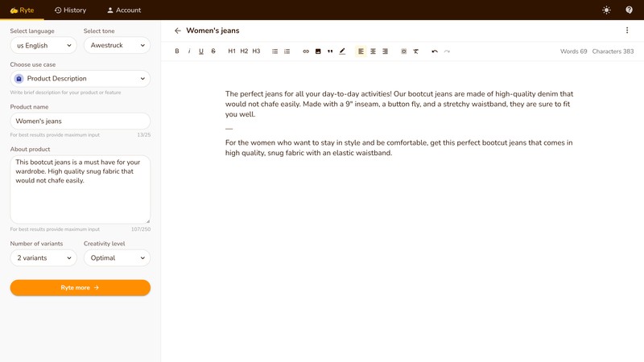
Task: Click the Ryte more button
Action: click(x=80, y=287)
